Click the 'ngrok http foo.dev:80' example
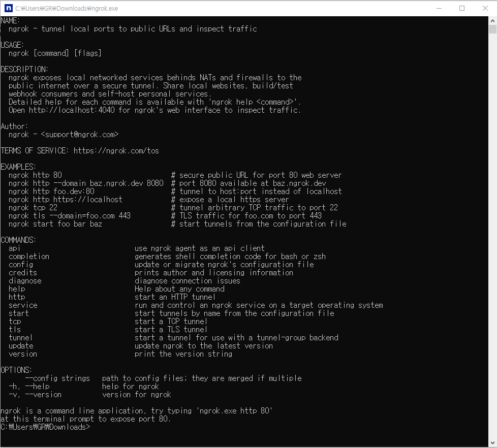Screen dimensions: 497x448 tap(51, 191)
